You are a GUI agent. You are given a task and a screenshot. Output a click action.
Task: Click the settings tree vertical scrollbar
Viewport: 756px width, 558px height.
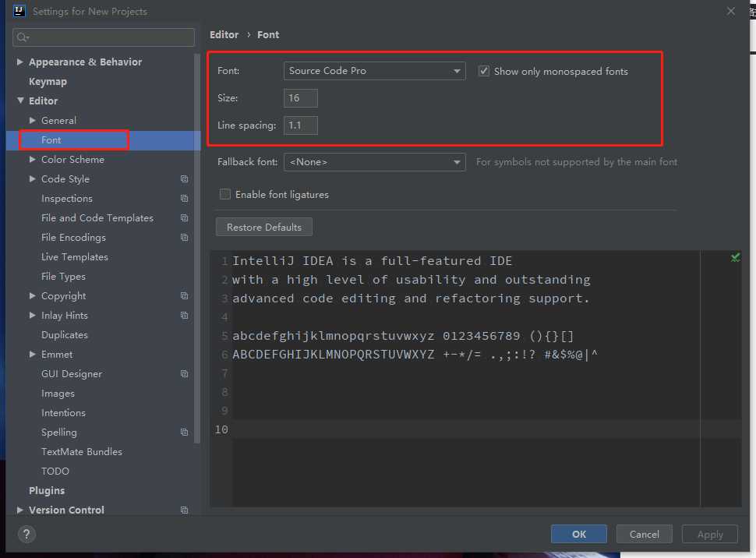point(196,249)
